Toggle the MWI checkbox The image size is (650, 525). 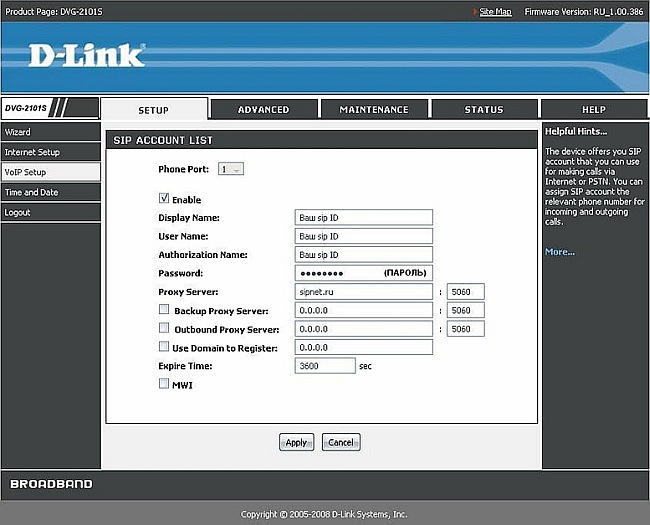(x=164, y=384)
